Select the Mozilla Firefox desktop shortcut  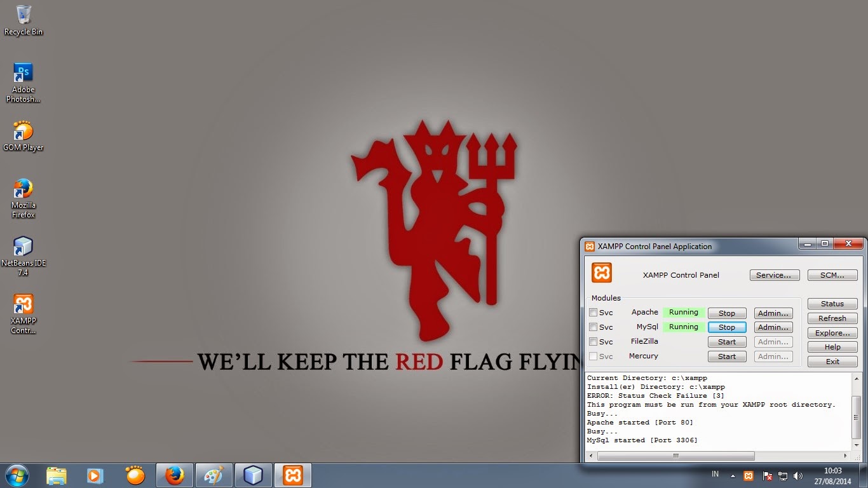[x=24, y=198]
